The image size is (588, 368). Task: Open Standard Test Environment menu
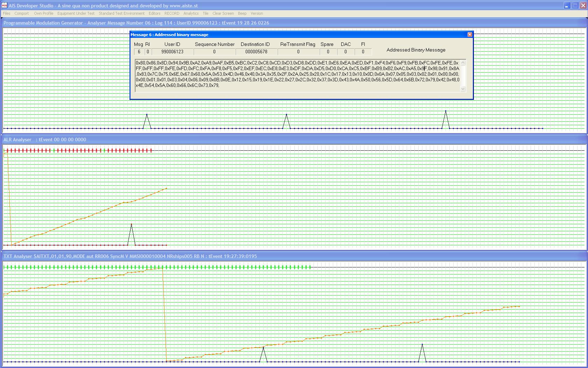click(121, 13)
